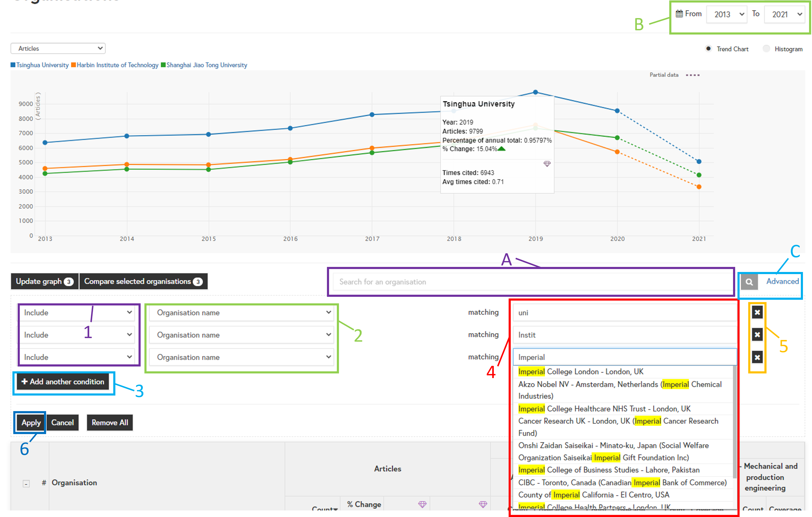
Task: Delete the 'Imperial' condition using its X icon
Action: click(x=757, y=357)
